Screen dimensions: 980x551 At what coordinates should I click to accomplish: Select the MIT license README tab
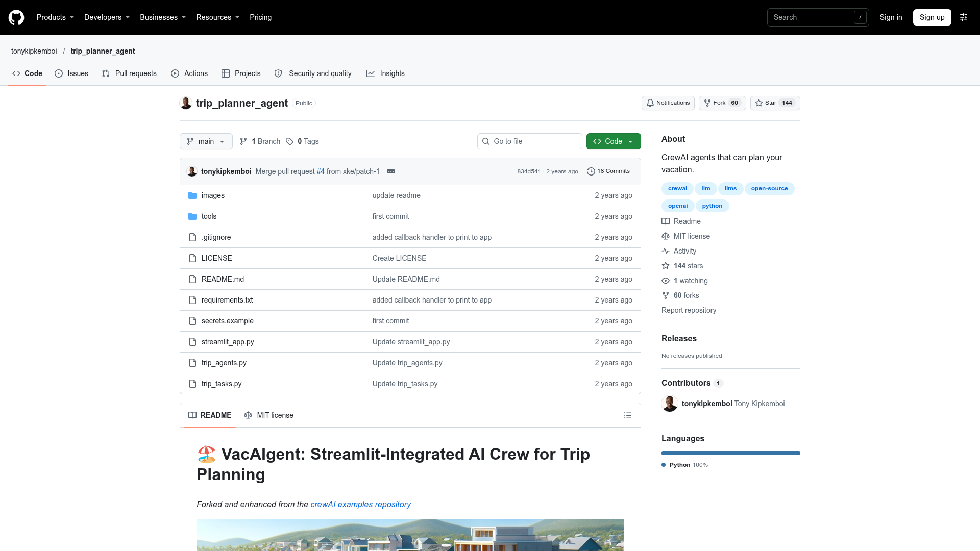coord(269,415)
